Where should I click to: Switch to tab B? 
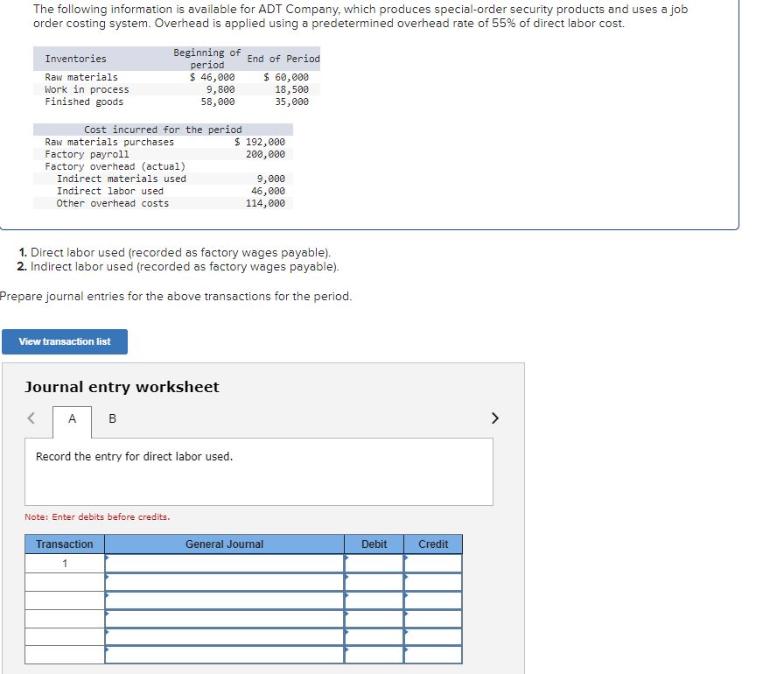pyautogui.click(x=112, y=419)
